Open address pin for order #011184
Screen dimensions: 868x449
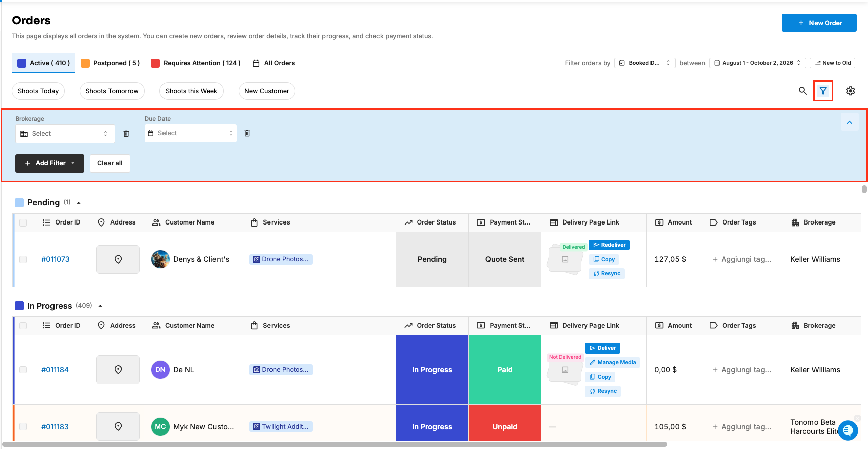(118, 370)
